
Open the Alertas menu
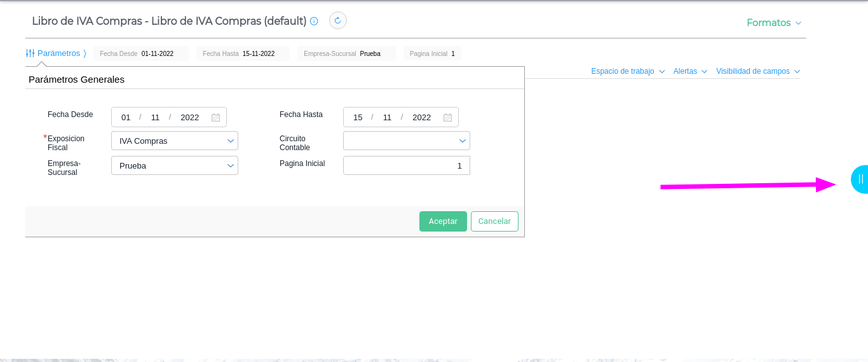[690, 71]
